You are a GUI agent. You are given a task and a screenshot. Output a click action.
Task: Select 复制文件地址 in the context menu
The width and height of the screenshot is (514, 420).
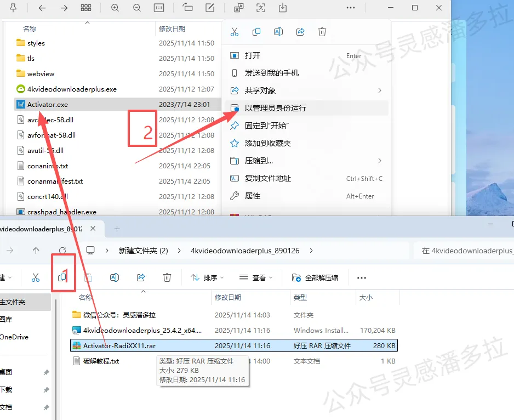[306, 179]
